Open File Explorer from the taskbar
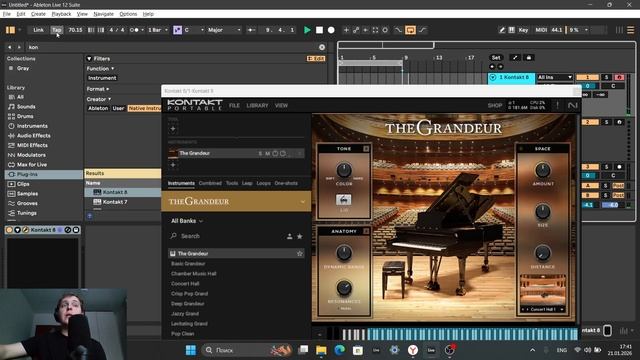Viewport: 640px width, 360px height. pyautogui.click(x=321, y=350)
